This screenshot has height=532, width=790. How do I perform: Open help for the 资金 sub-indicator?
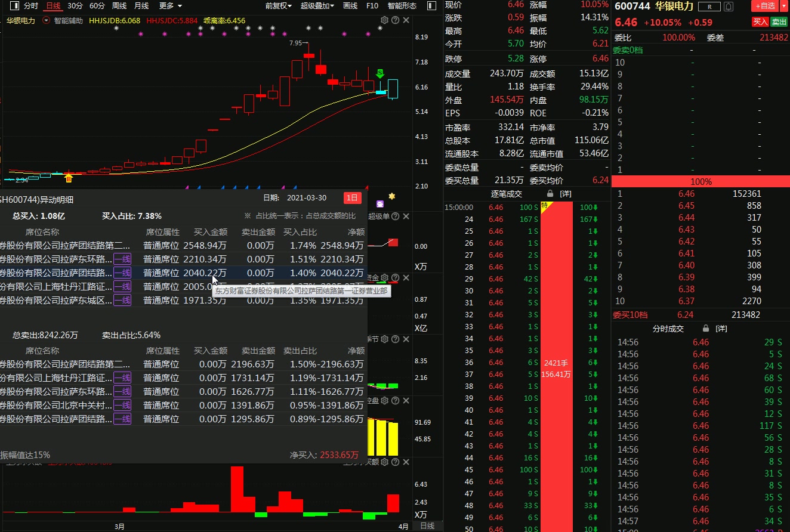pos(395,277)
